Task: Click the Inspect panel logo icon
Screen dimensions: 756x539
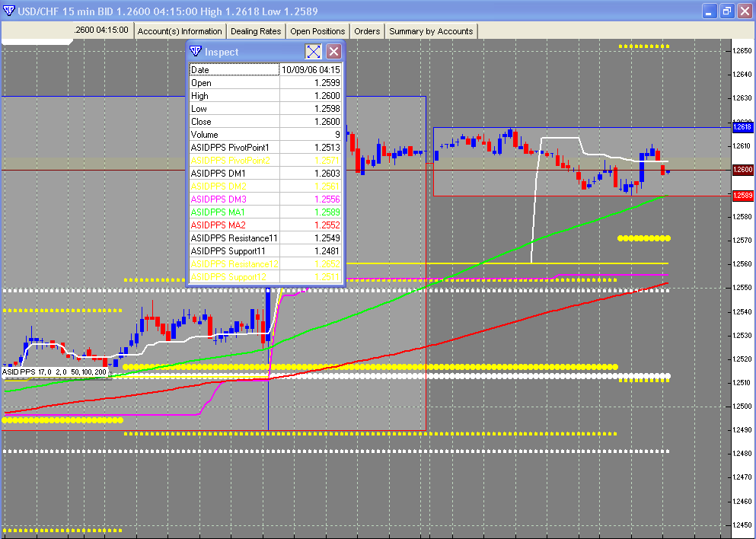Action: click(x=196, y=52)
